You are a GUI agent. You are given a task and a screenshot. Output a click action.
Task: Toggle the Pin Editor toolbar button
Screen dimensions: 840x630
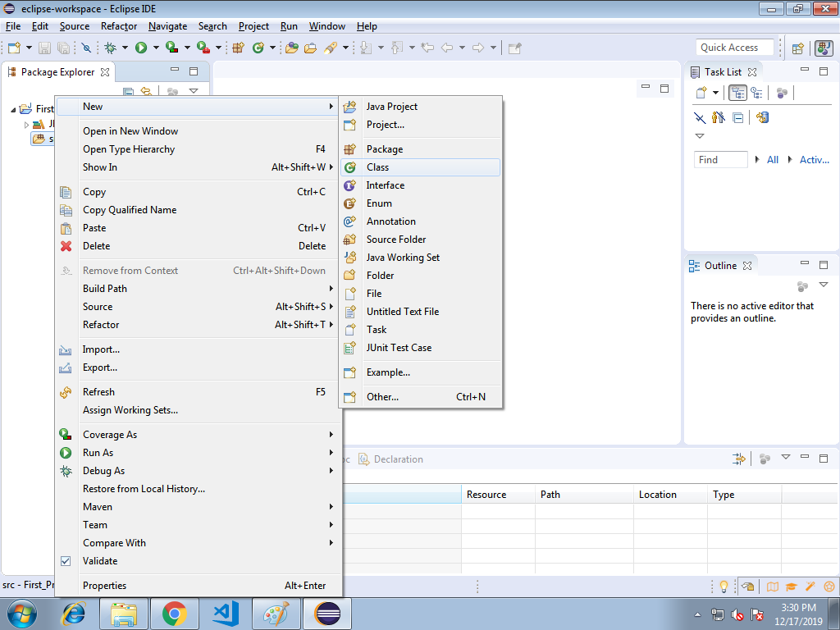tap(515, 48)
